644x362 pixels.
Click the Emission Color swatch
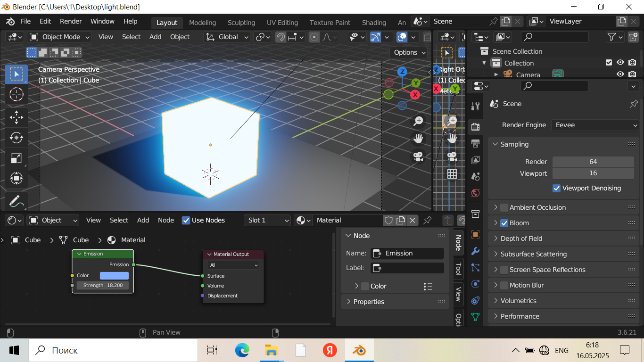pyautogui.click(x=114, y=275)
